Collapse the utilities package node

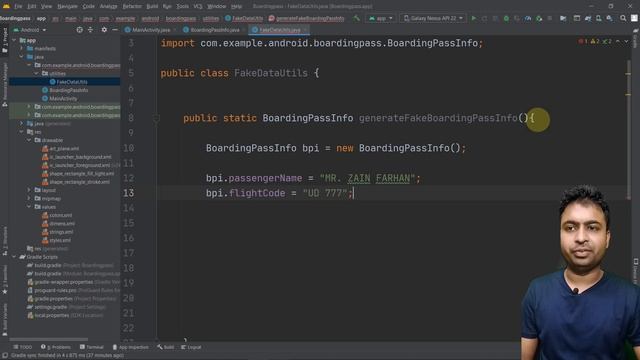[x=36, y=73]
